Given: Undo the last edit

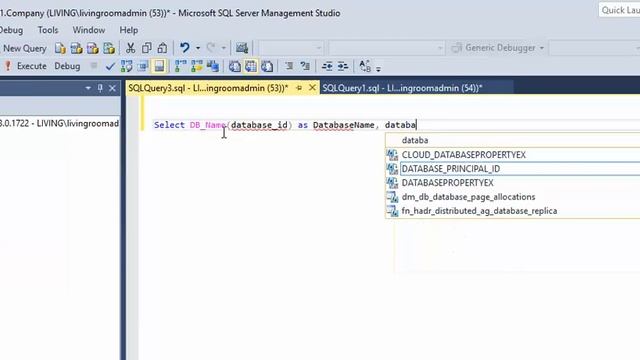Looking at the screenshot, I should 184,48.
